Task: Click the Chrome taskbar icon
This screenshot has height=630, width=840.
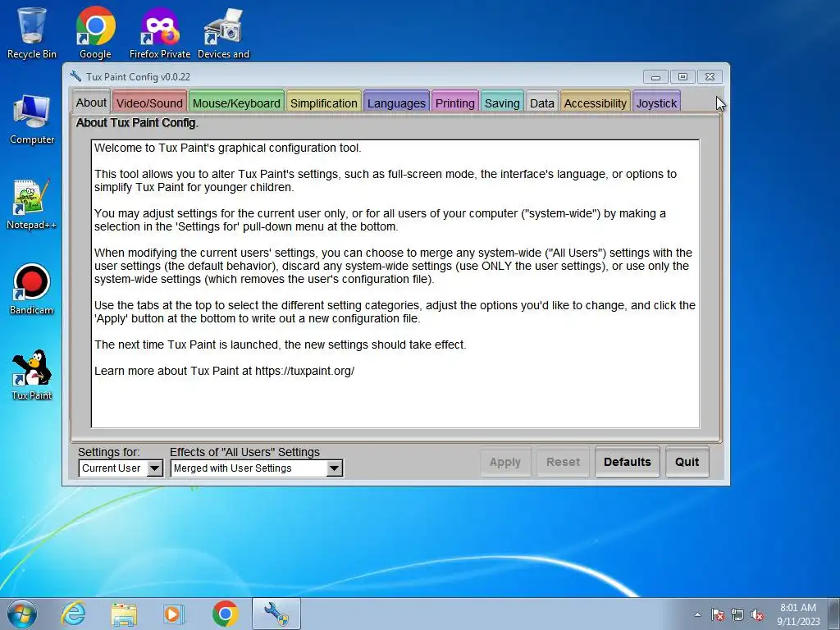Action: pos(225,614)
